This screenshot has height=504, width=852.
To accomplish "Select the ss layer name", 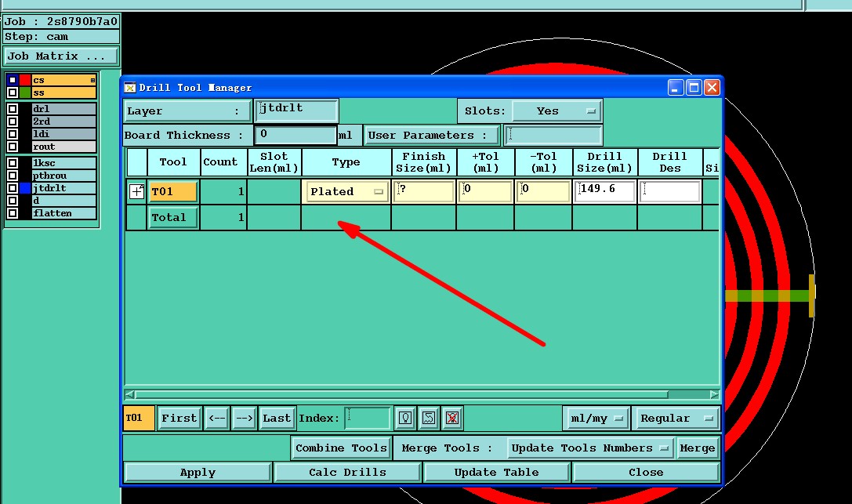I will 64,92.
